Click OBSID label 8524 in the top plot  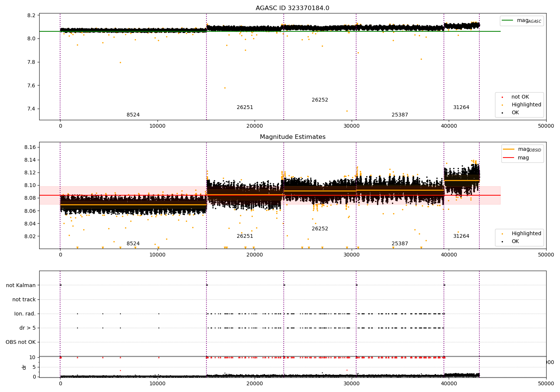tap(133, 115)
